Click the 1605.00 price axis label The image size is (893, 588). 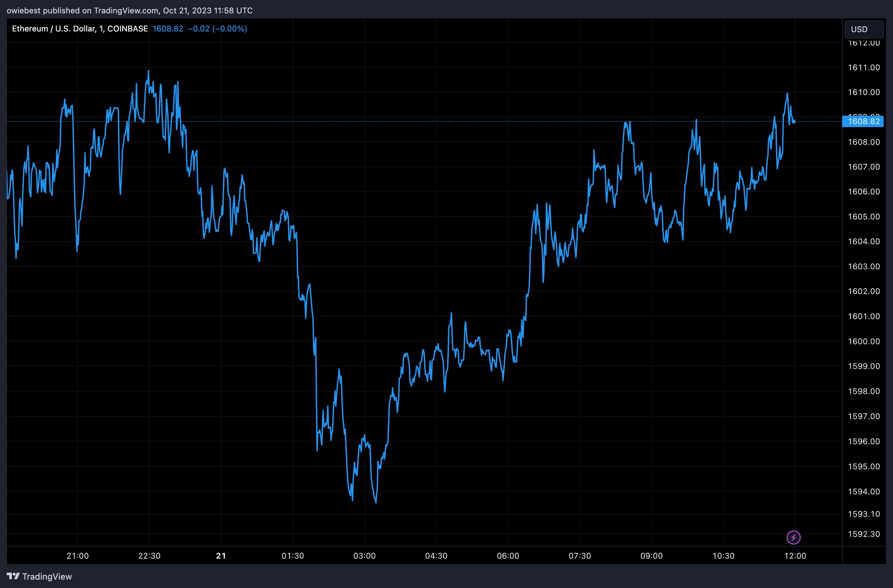point(864,217)
